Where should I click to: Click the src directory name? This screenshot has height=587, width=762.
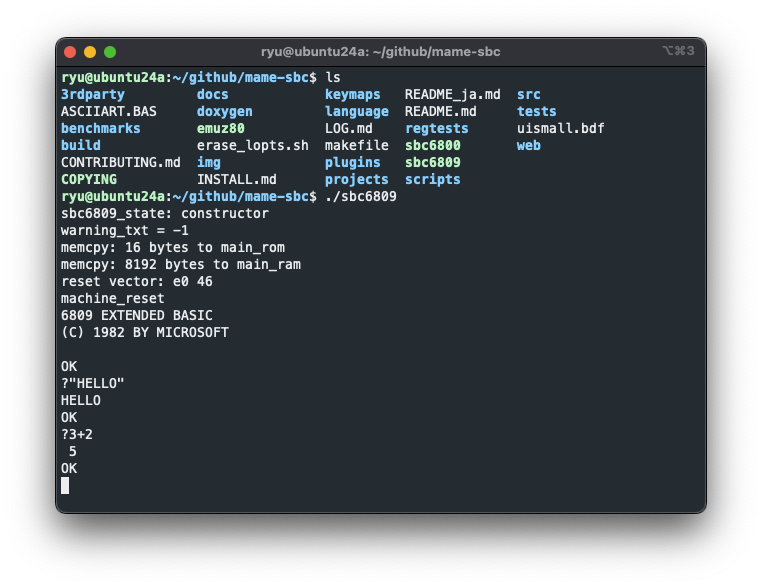pyautogui.click(x=529, y=94)
